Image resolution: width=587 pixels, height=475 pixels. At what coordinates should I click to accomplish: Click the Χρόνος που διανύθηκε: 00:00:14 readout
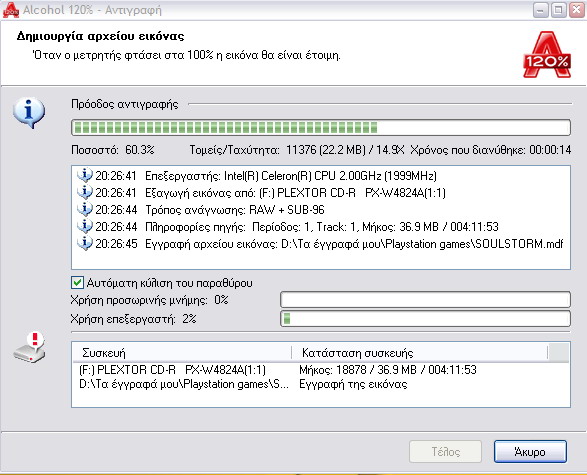pos(491,150)
